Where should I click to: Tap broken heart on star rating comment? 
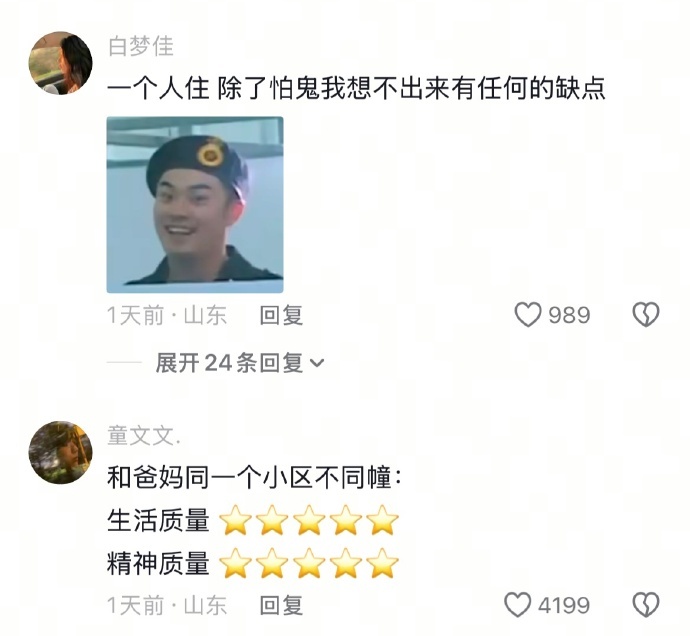pyautogui.click(x=646, y=605)
